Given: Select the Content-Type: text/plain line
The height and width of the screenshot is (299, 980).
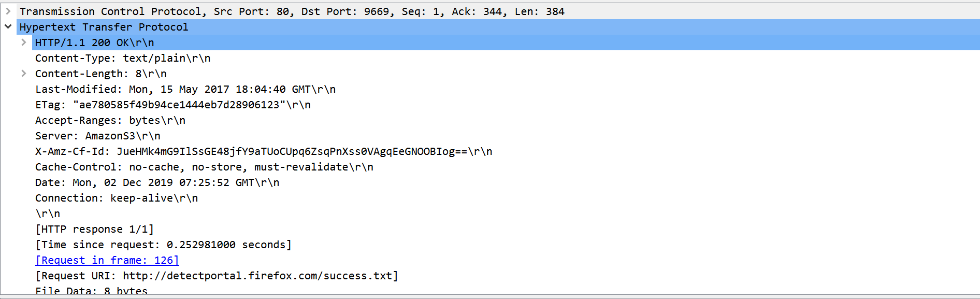Looking at the screenshot, I should point(123,58).
